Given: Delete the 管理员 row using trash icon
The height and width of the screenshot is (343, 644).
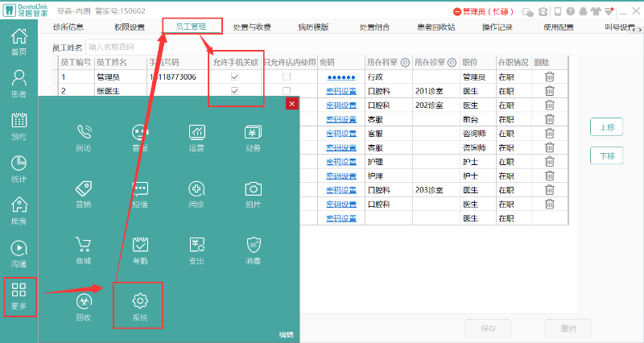Looking at the screenshot, I should (550, 76).
